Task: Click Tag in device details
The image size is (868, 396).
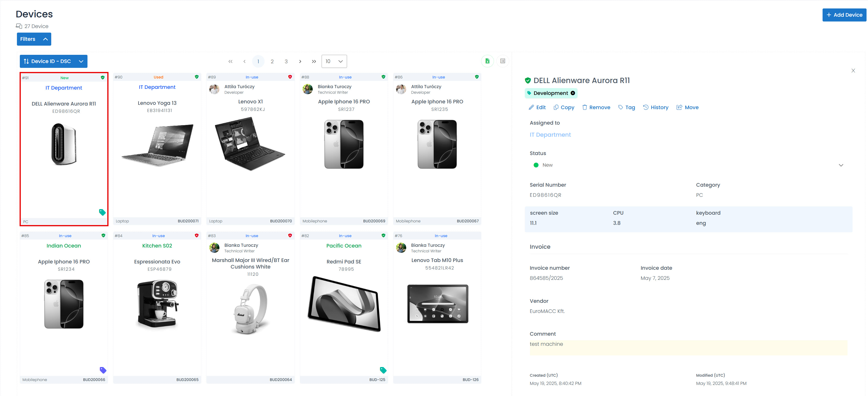Action: pos(626,107)
